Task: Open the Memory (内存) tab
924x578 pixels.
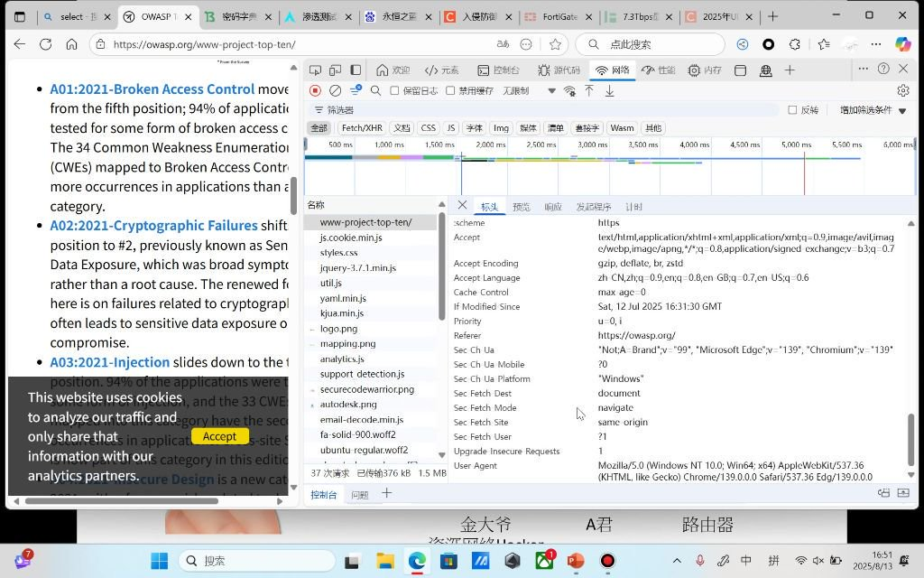Action: [705, 70]
